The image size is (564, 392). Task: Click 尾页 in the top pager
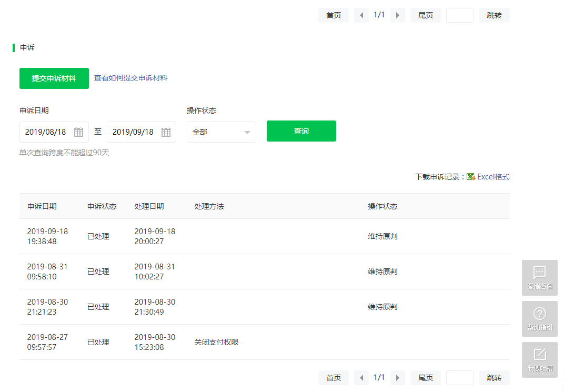[x=426, y=15]
